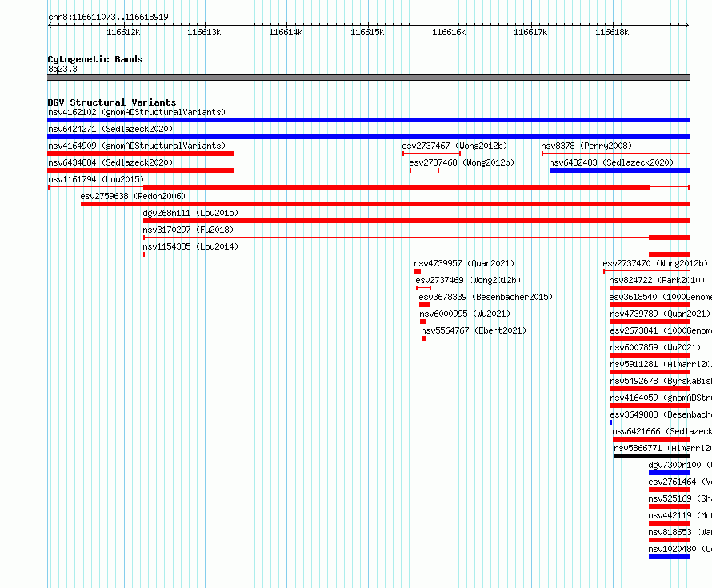
Task: Click the blue bar under nsv6432483
Action: click(x=619, y=170)
